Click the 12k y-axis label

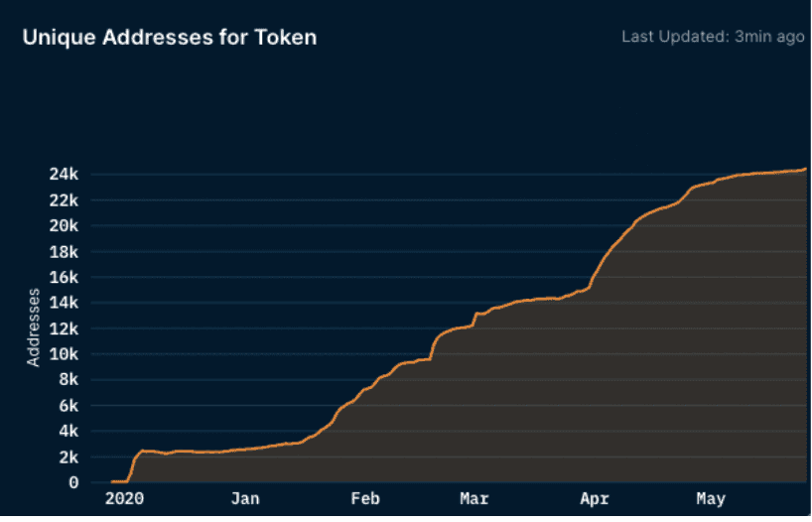click(64, 328)
